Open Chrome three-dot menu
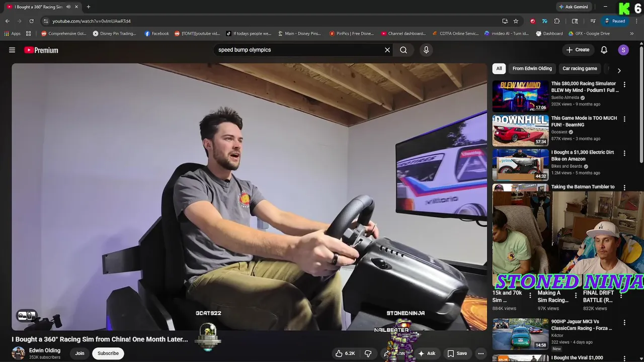The image size is (644, 362). point(635,21)
